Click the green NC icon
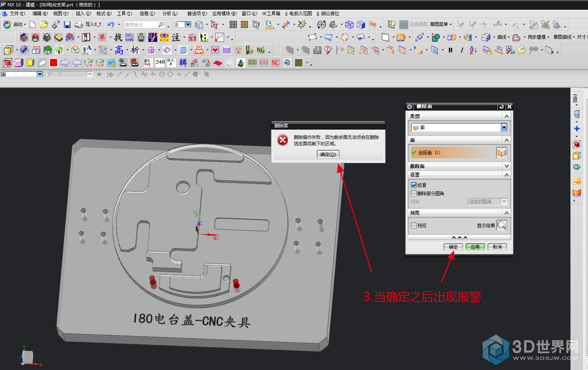The width and height of the screenshot is (588, 370). (x=261, y=50)
